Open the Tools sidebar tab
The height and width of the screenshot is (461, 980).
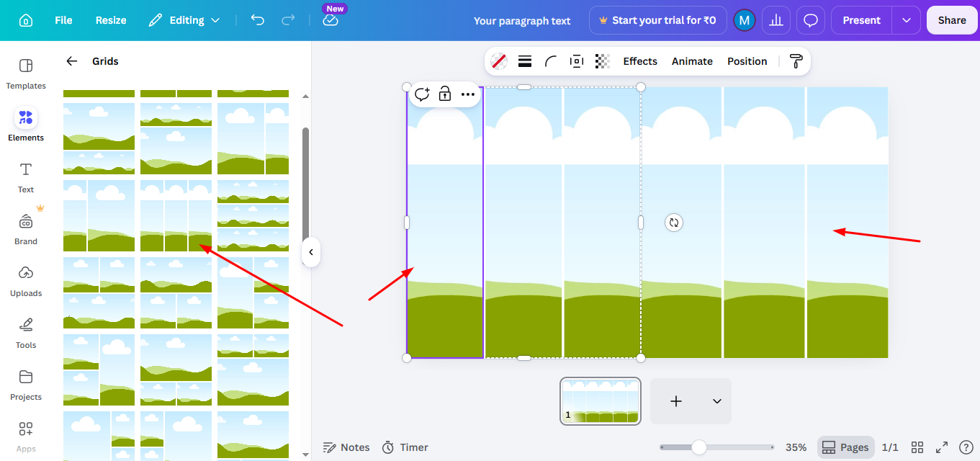point(26,333)
